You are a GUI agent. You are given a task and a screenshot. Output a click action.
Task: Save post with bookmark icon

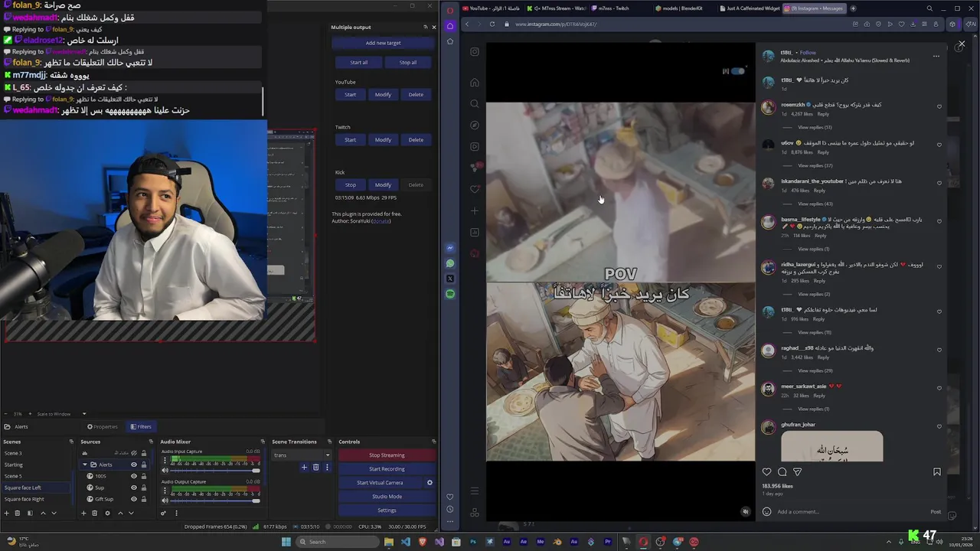pos(936,472)
